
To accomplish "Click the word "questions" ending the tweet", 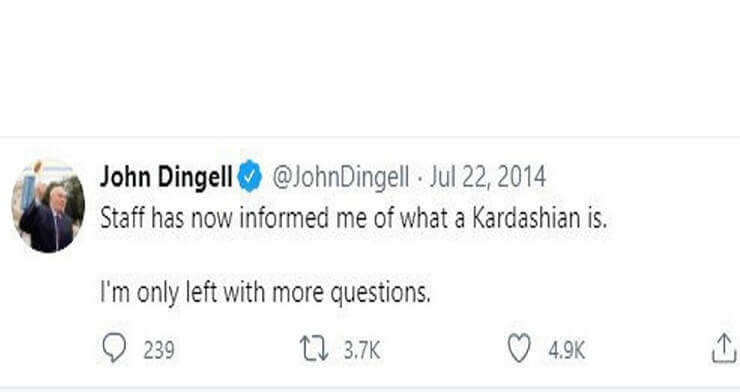I will tap(380, 293).
